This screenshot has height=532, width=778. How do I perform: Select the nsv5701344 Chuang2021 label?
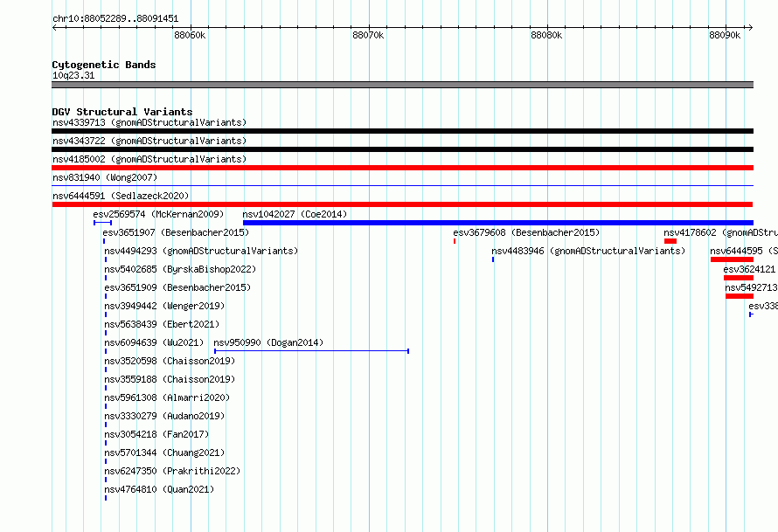[164, 453]
